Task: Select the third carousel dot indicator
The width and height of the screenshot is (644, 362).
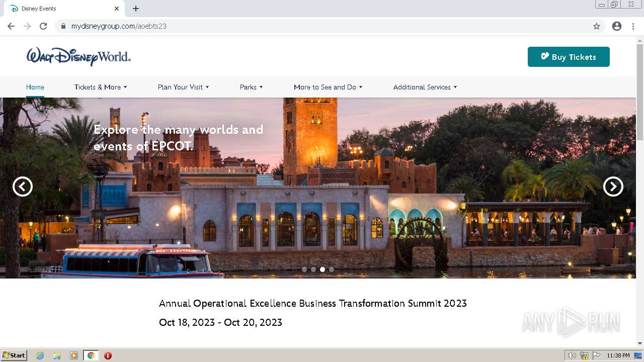Action: pyautogui.click(x=323, y=269)
